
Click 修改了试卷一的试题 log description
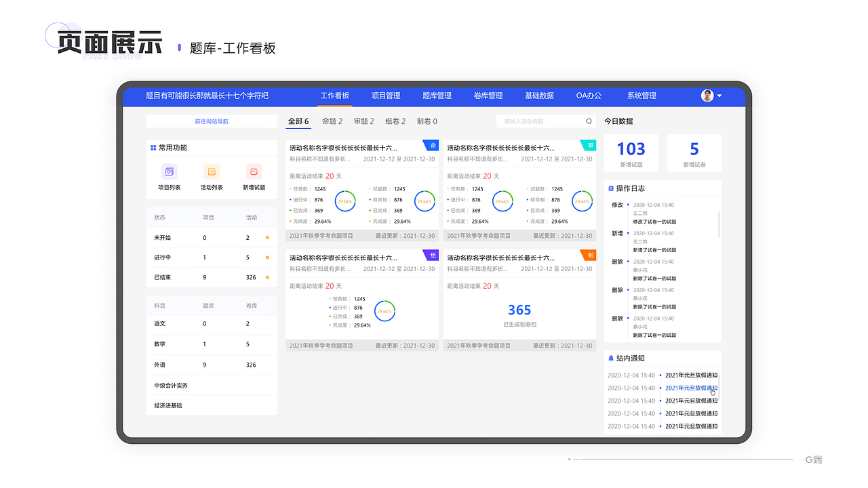pyautogui.click(x=654, y=222)
